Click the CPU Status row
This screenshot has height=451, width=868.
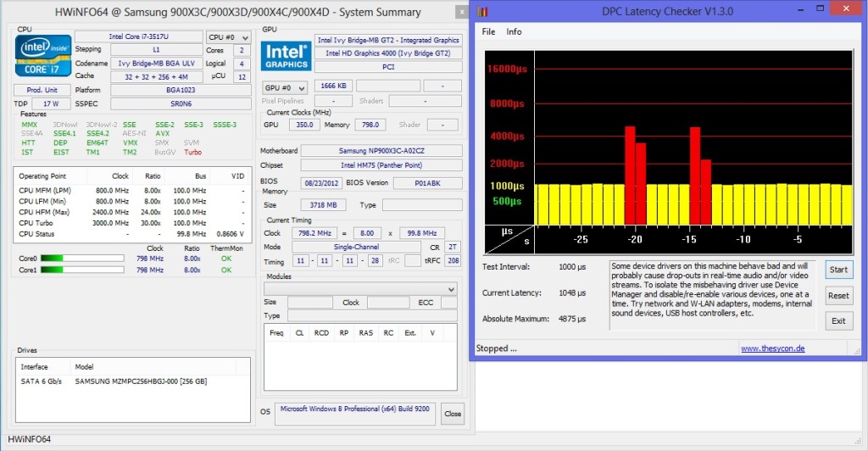coord(131,234)
